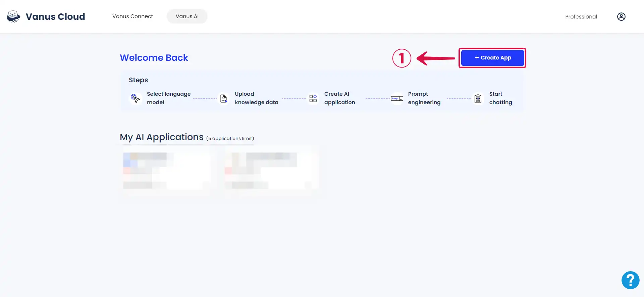Click the Upload knowledge data document icon
Screen dimensions: 644x297
223,98
